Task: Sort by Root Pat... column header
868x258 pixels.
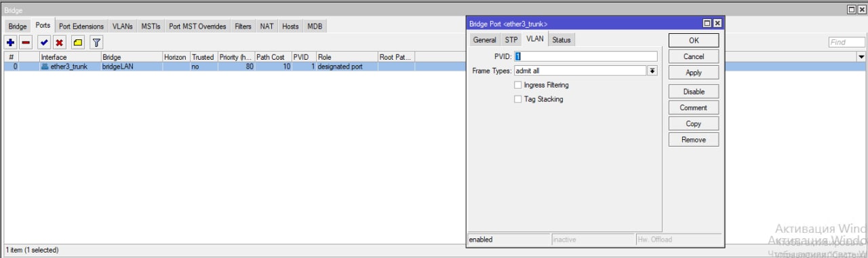Action: pyautogui.click(x=396, y=57)
